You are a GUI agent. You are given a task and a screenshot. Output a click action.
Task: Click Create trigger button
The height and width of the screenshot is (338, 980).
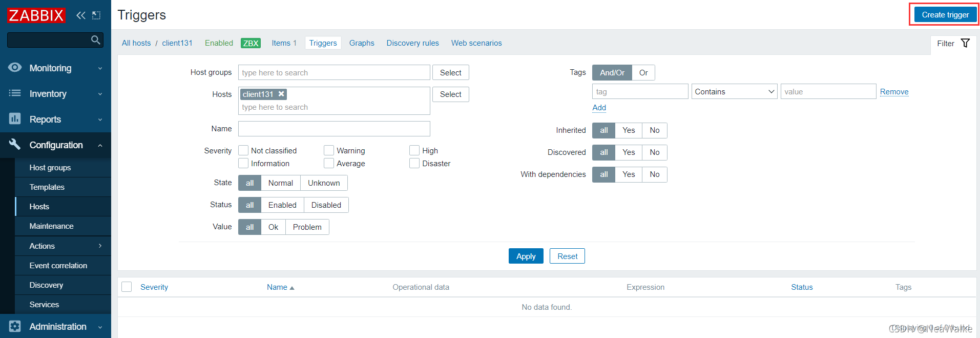coord(945,15)
